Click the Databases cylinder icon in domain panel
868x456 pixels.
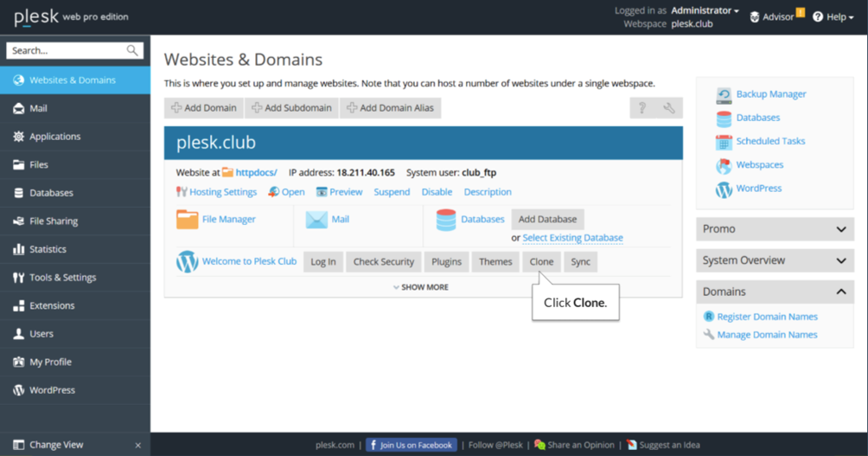tap(445, 220)
